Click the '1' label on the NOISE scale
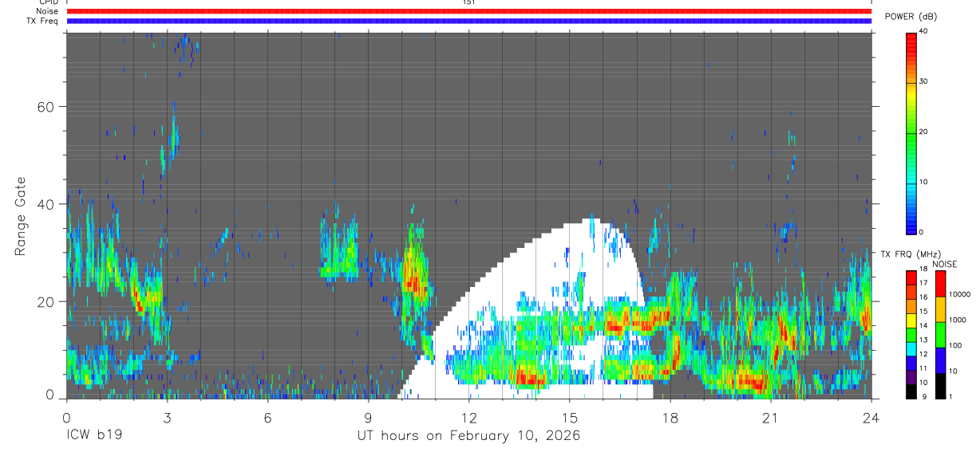This screenshot has height=452, width=980. (x=951, y=397)
